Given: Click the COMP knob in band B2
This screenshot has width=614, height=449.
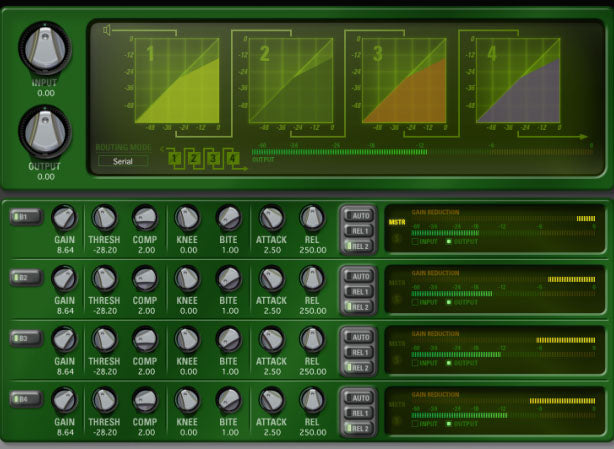Looking at the screenshot, I should pos(145,279).
